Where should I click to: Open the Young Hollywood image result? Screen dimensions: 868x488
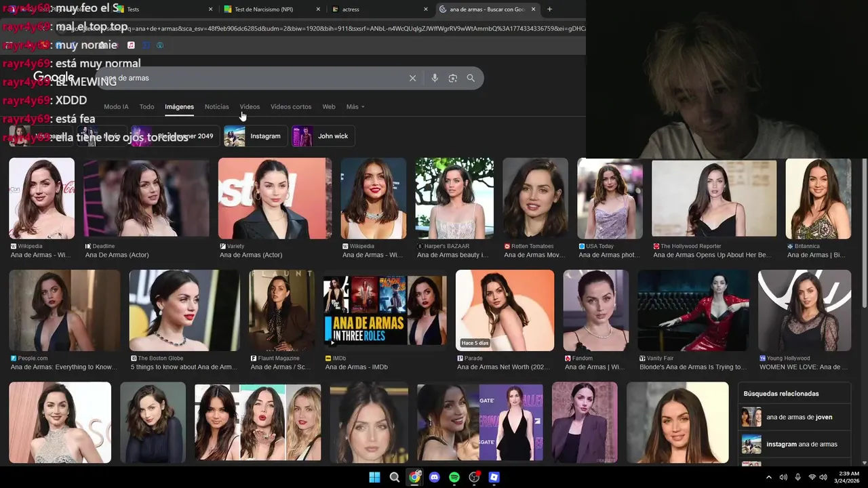click(804, 310)
